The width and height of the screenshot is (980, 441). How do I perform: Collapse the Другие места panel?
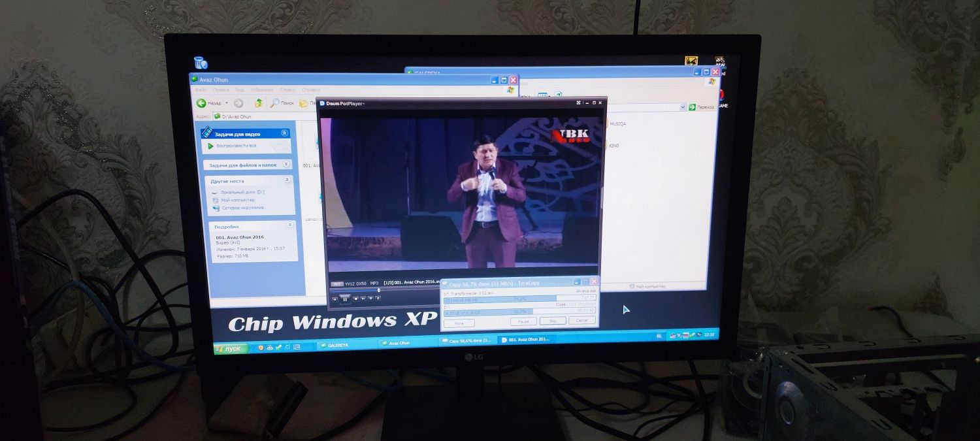[287, 180]
